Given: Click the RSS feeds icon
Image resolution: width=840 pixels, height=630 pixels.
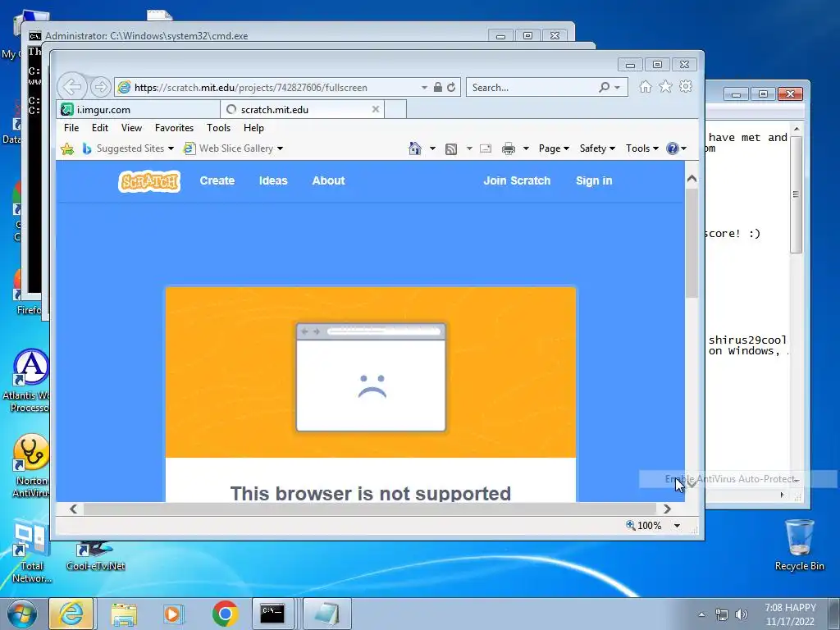Looking at the screenshot, I should (451, 149).
